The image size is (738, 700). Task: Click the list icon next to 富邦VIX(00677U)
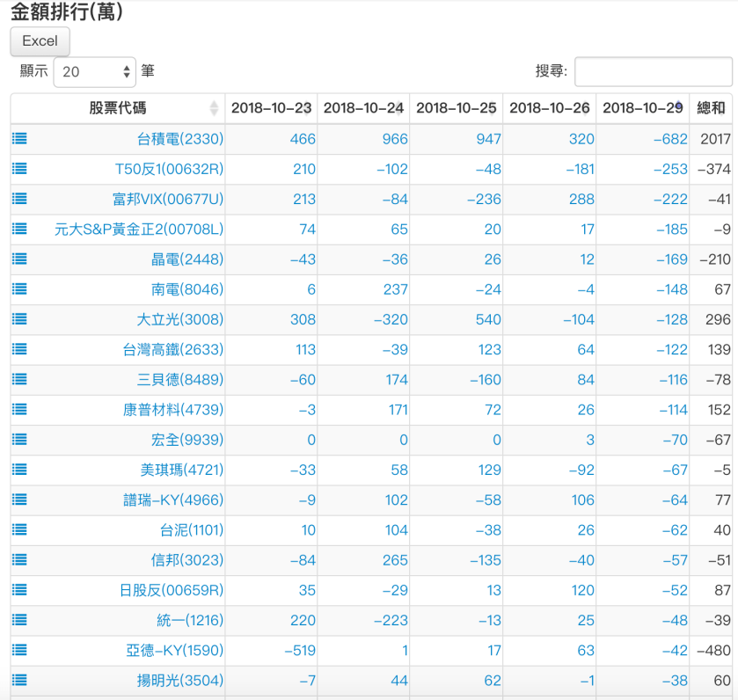[x=18, y=199]
